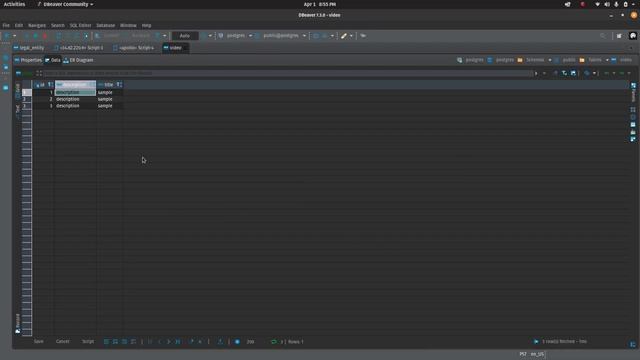Expand the Schemas breadcrumb dropdown arrow
The width and height of the screenshot is (640, 360).
pos(550,60)
